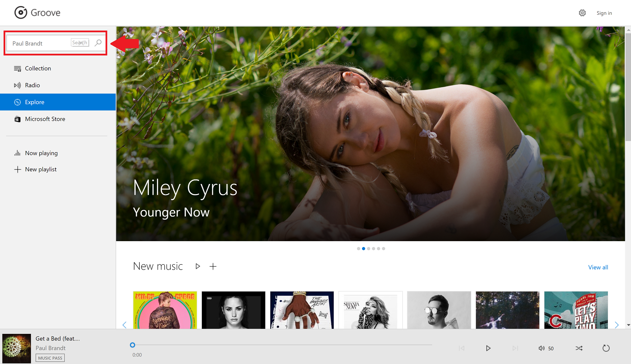Open the Shania Now album cover
The height and width of the screenshot is (364, 631).
370,310
